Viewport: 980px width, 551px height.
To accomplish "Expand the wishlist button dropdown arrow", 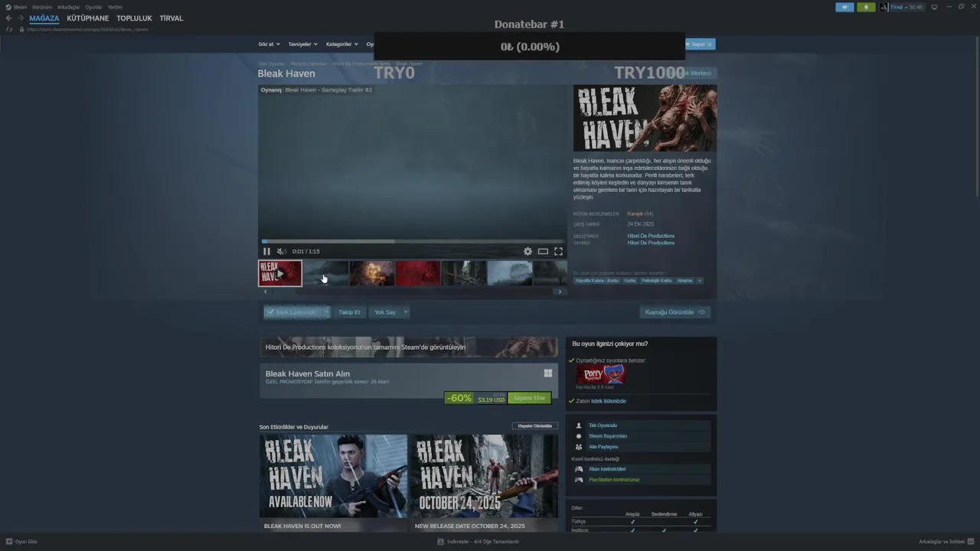I will [x=327, y=312].
